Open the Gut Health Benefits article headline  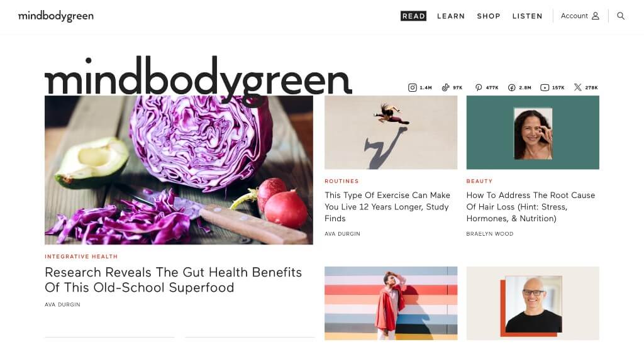(x=174, y=280)
